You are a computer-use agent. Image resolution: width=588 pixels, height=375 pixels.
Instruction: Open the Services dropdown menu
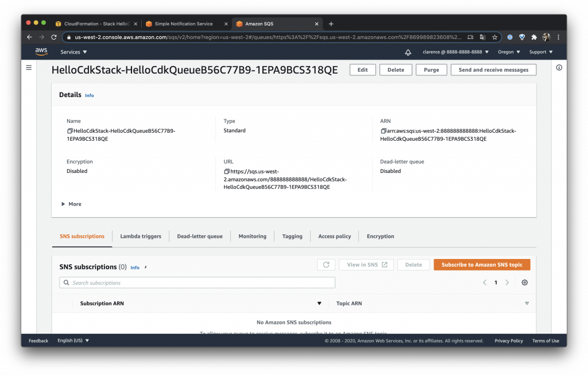click(x=73, y=52)
